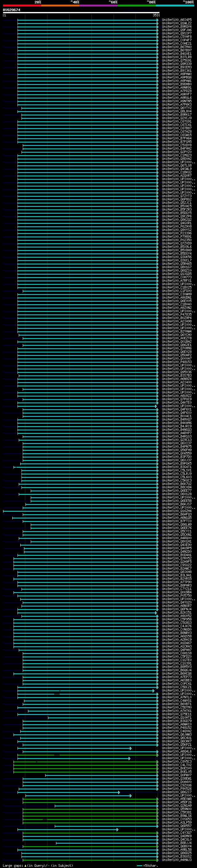Select hit label UniRef100_Q7RV52

coord(177,558)
